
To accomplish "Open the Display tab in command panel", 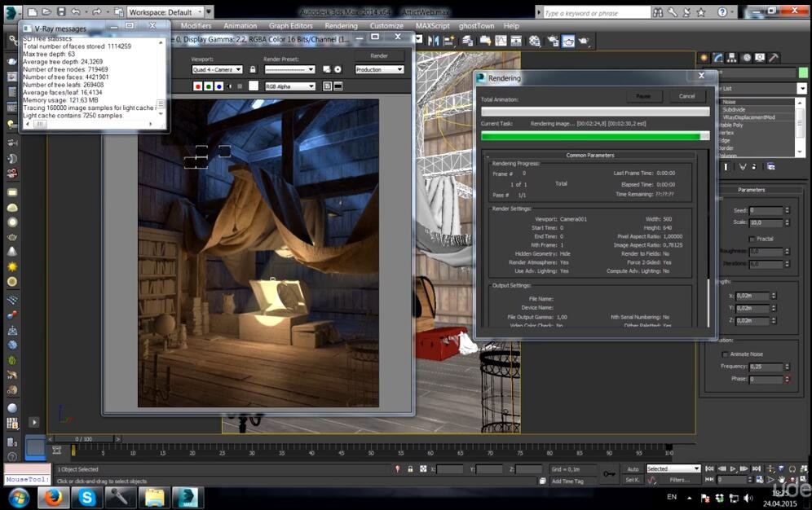I will point(760,58).
